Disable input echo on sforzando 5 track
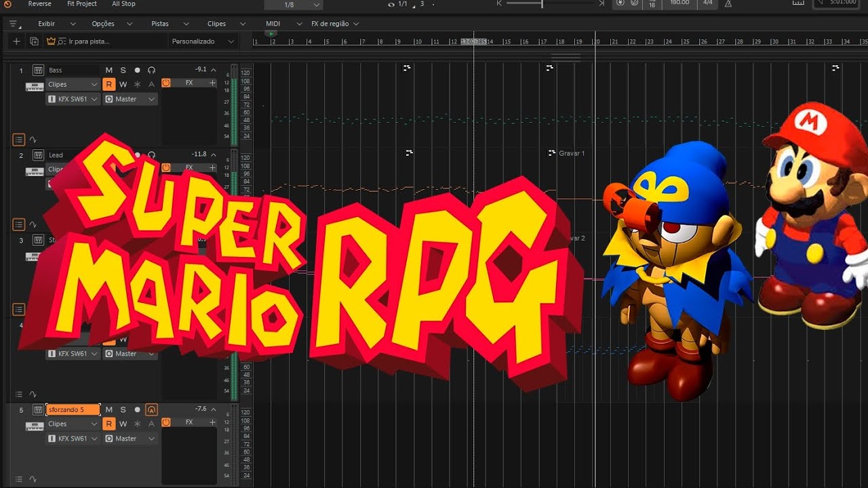The image size is (868, 488). 151,409
